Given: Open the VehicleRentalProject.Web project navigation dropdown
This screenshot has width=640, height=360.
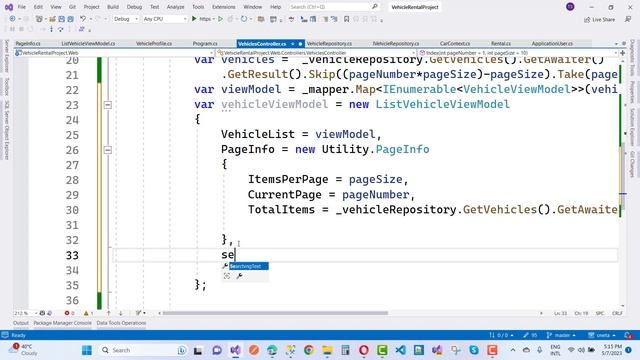Looking at the screenshot, I should [x=114, y=53].
